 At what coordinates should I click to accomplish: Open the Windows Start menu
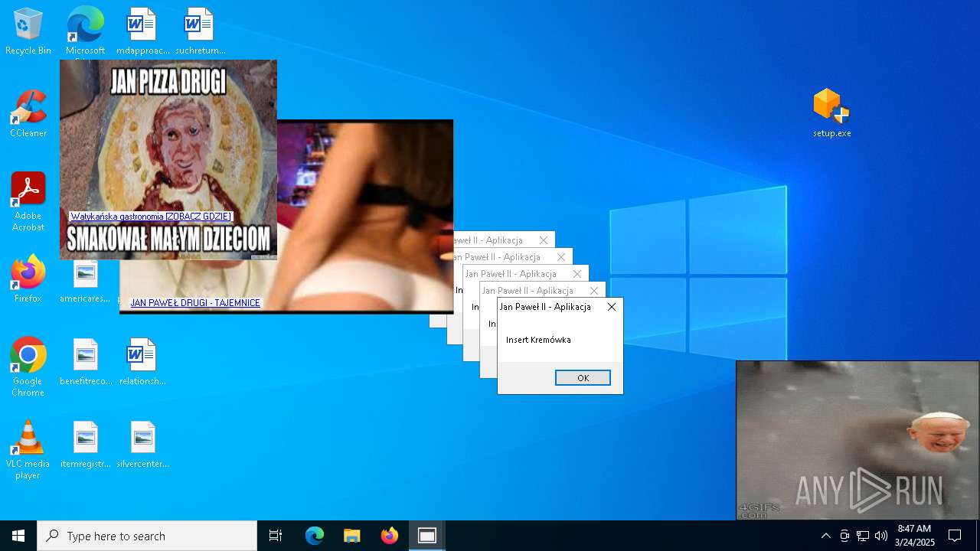[18, 536]
